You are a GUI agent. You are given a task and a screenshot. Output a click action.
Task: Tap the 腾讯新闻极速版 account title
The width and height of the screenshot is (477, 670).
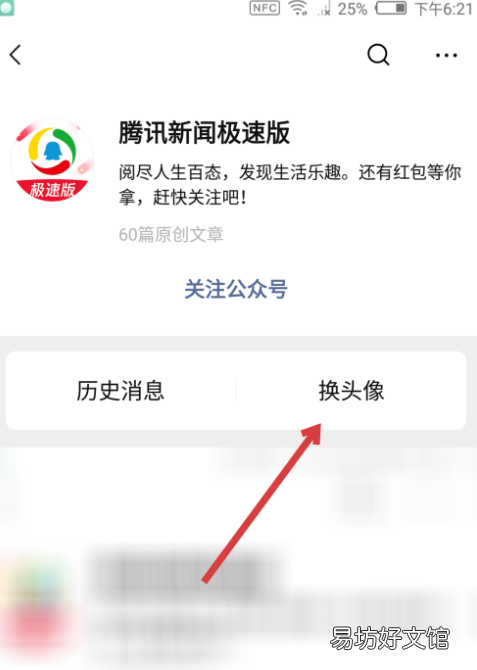[x=204, y=132]
